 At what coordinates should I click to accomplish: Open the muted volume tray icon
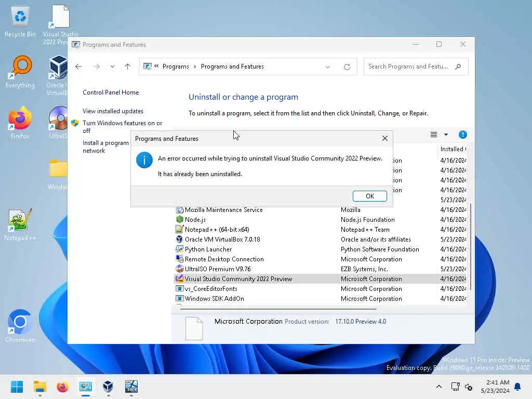[469, 387]
